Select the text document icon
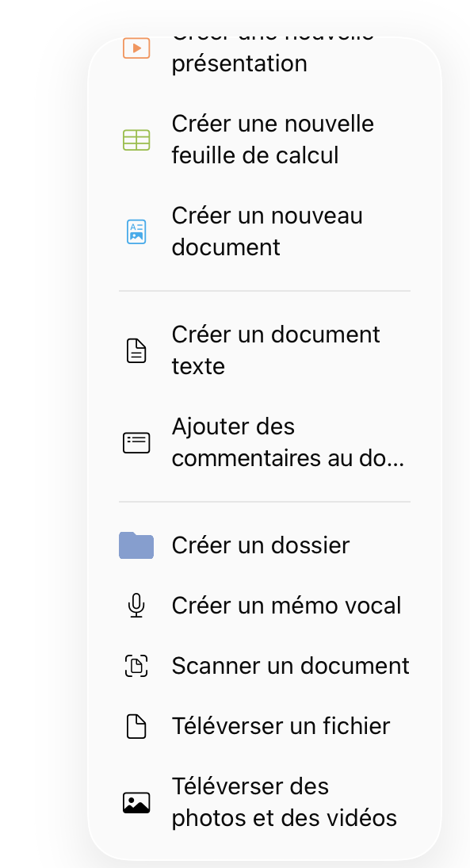 pyautogui.click(x=136, y=350)
